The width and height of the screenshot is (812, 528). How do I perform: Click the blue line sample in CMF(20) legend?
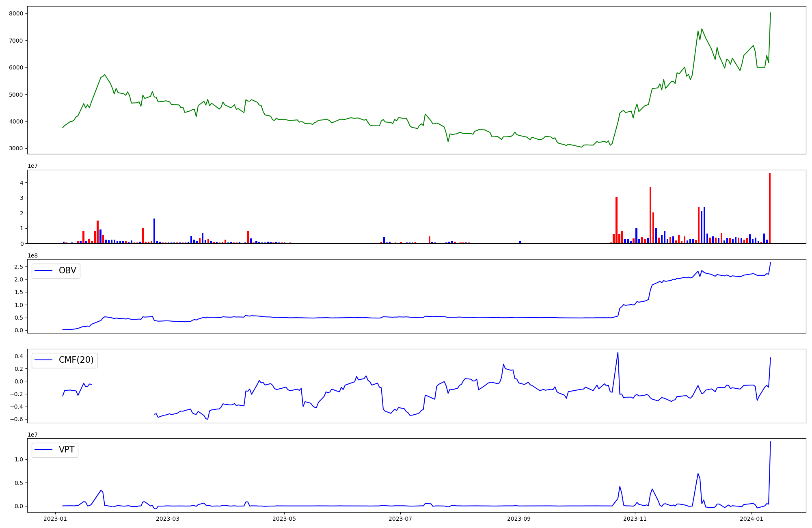point(43,360)
